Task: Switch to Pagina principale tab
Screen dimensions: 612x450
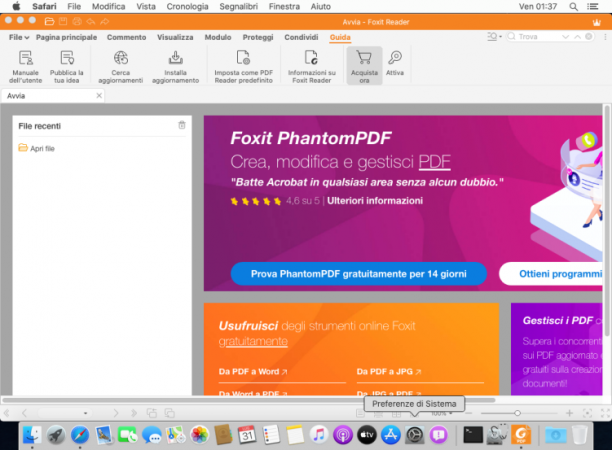Action: [66, 37]
